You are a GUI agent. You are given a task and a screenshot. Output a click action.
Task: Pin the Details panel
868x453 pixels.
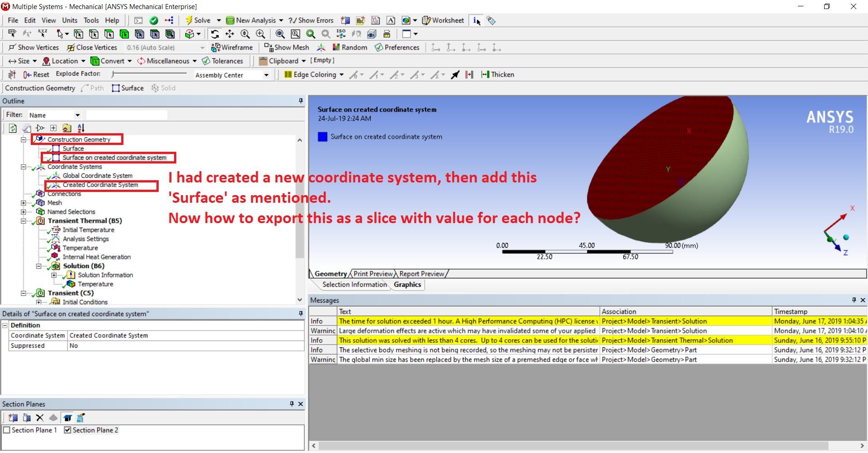pyautogui.click(x=301, y=314)
